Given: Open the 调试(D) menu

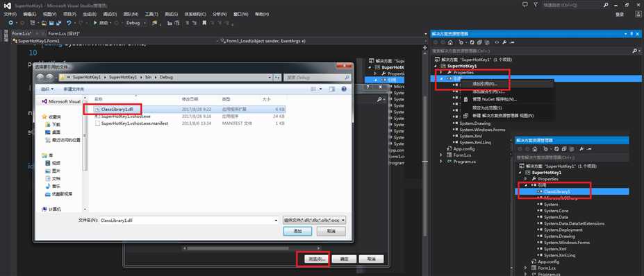Looking at the screenshot, I should pos(110,14).
